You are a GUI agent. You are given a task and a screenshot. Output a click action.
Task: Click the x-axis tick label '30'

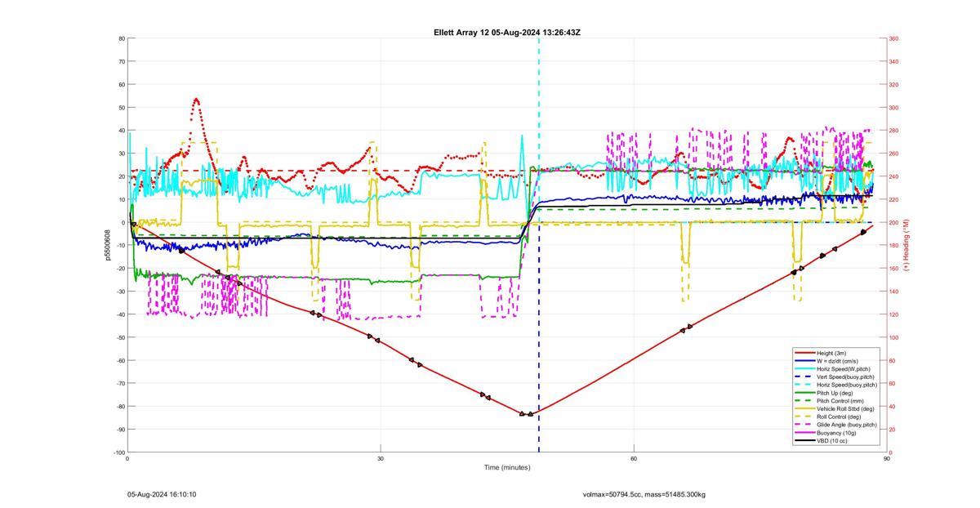(381, 459)
